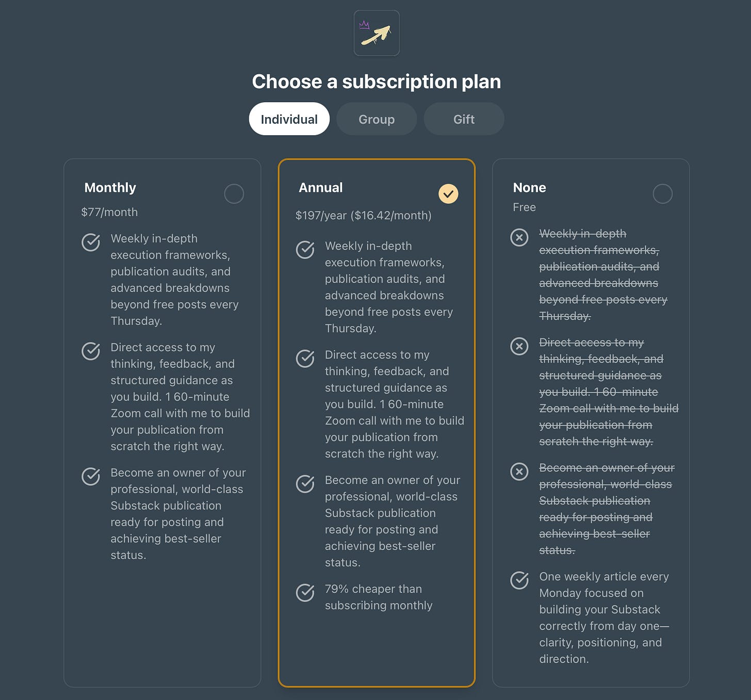Screen dimensions: 751x700
Task: Click the Monthly plan title
Action: [110, 188]
